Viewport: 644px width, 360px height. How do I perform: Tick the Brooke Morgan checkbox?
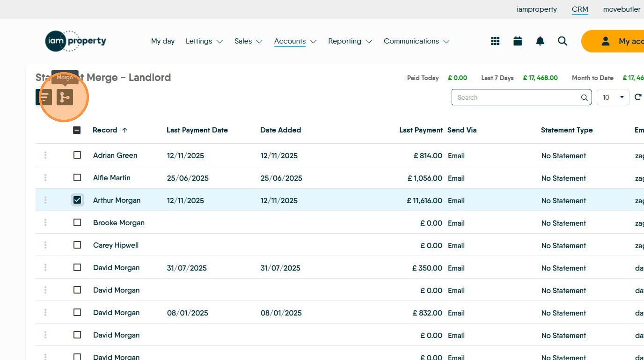click(x=77, y=223)
